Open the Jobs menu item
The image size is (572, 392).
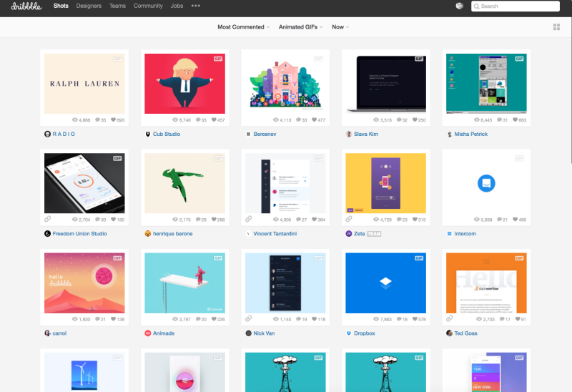pyautogui.click(x=177, y=6)
